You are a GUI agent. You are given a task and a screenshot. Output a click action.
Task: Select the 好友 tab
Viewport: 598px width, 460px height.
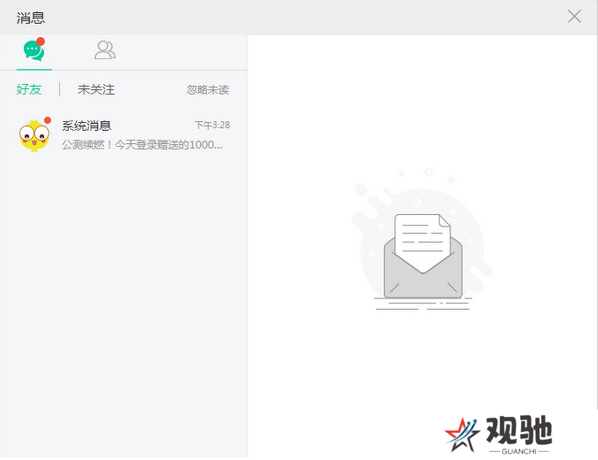(29, 90)
